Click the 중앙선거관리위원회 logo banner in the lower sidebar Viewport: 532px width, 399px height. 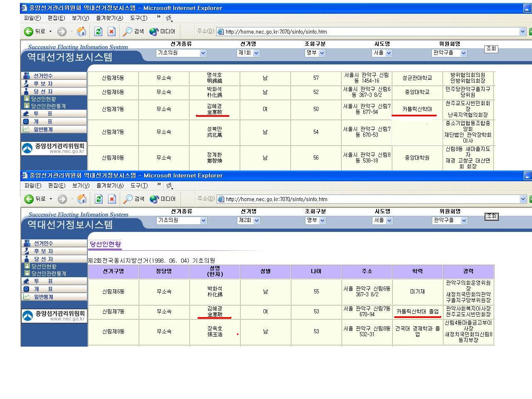click(54, 315)
